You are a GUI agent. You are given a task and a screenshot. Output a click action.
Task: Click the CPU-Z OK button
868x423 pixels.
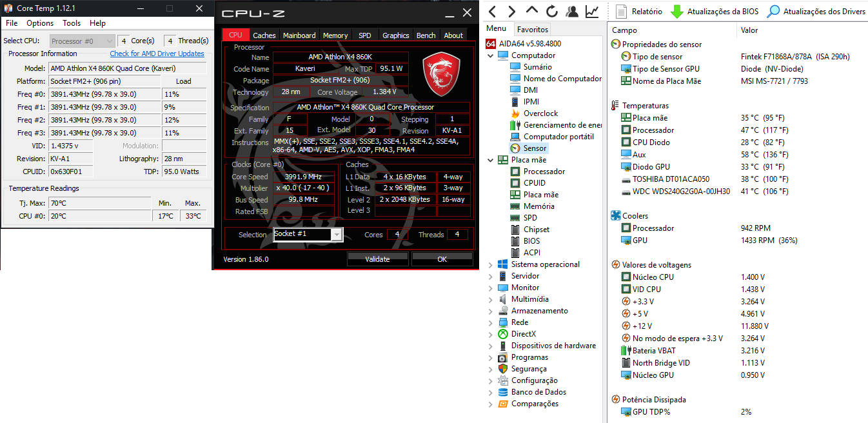pos(442,259)
